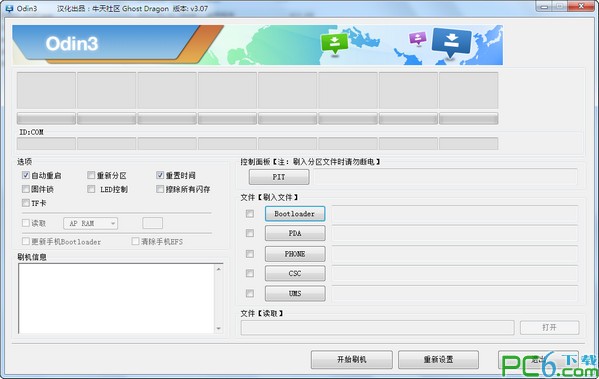The width and height of the screenshot is (599, 379).
Task: Uncheck the 重置时间 option
Action: pos(160,175)
